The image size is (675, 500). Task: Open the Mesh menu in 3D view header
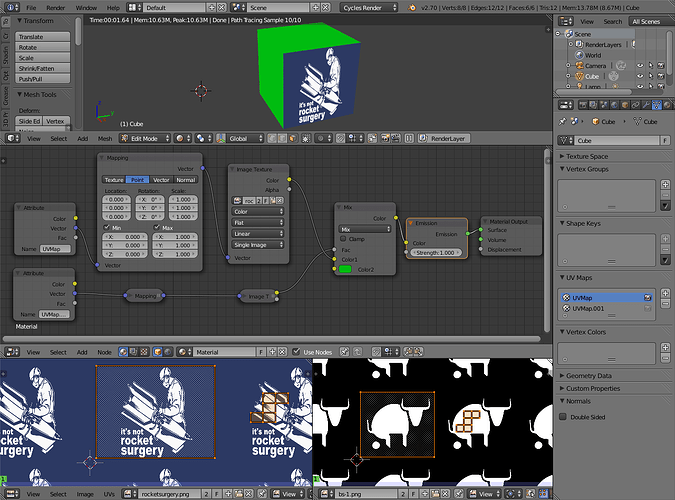(x=105, y=139)
